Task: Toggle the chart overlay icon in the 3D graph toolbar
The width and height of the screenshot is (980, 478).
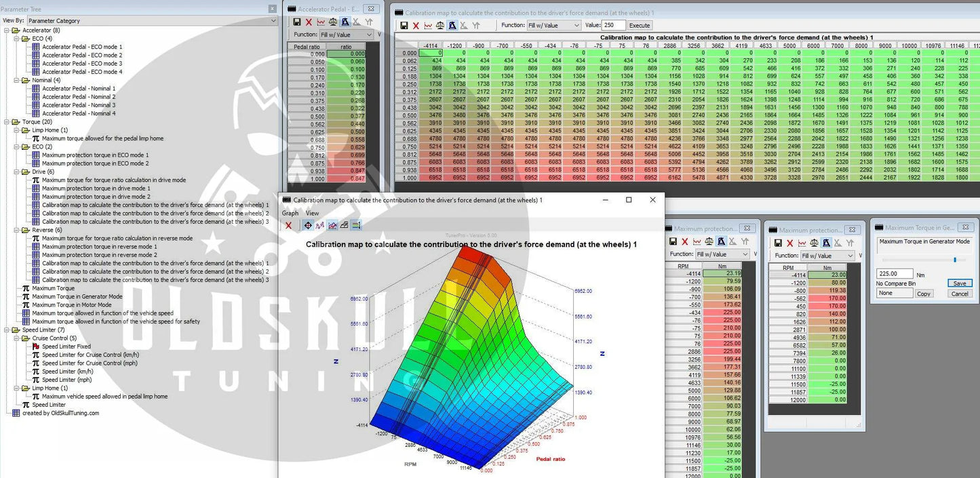Action: (x=332, y=225)
